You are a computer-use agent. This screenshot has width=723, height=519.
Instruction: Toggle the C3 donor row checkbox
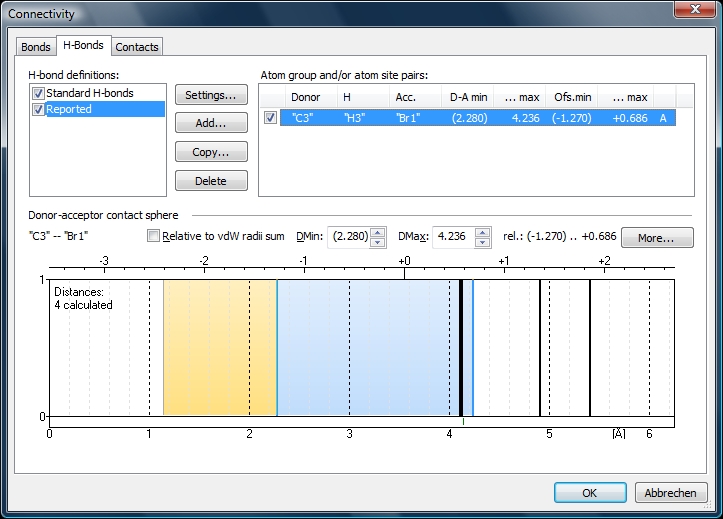pos(270,118)
